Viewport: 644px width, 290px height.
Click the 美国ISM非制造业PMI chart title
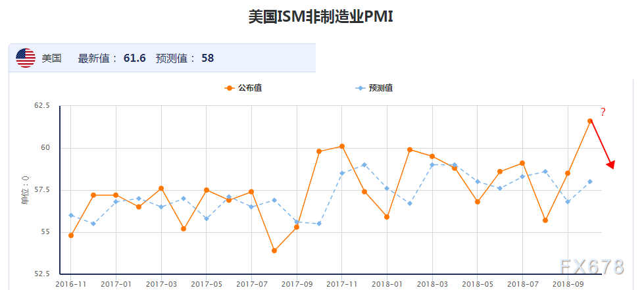pyautogui.click(x=321, y=17)
